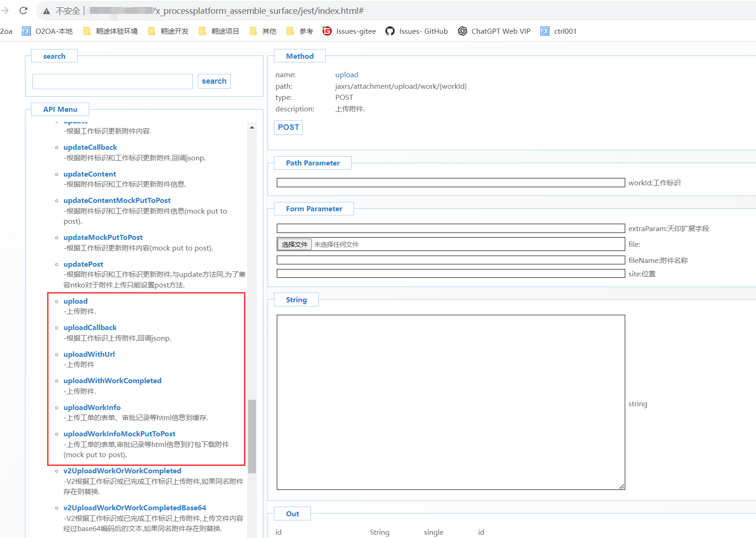Expand the 翱途开发 bookmark folder
Image resolution: width=756 pixels, height=538 pixels.
[x=168, y=31]
